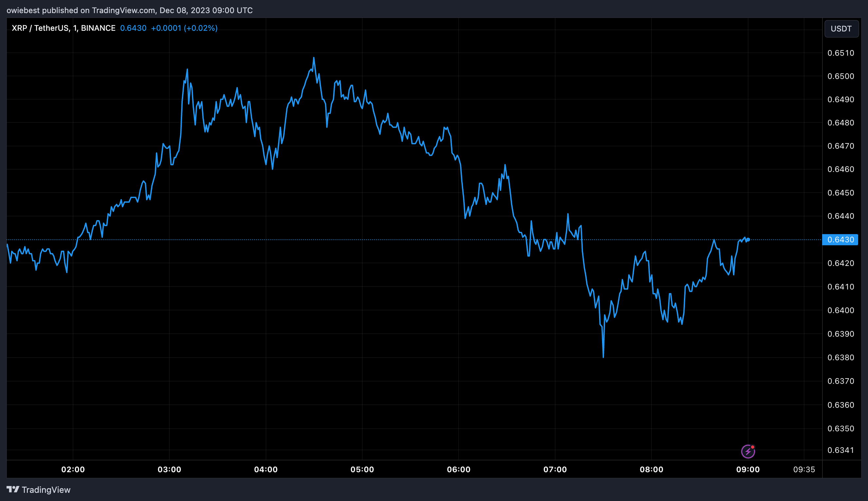Click the TradingView brand text link
The image size is (868, 501).
pyautogui.click(x=46, y=490)
